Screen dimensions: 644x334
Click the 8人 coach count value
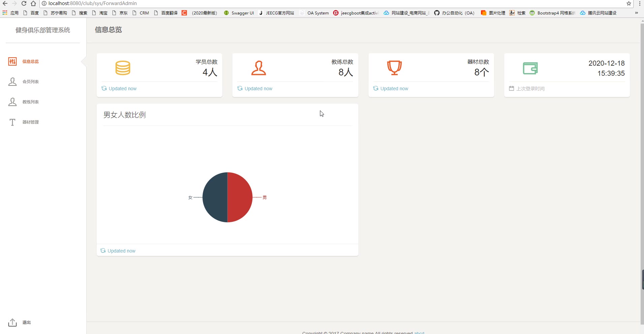pos(346,72)
